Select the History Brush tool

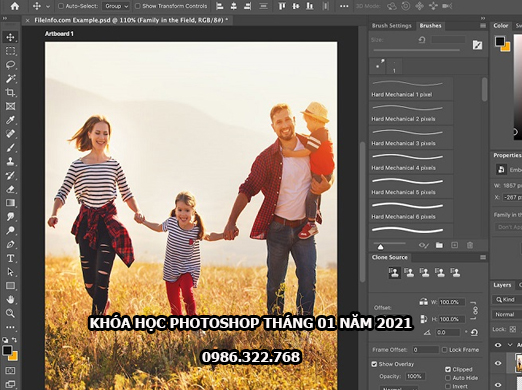point(10,175)
